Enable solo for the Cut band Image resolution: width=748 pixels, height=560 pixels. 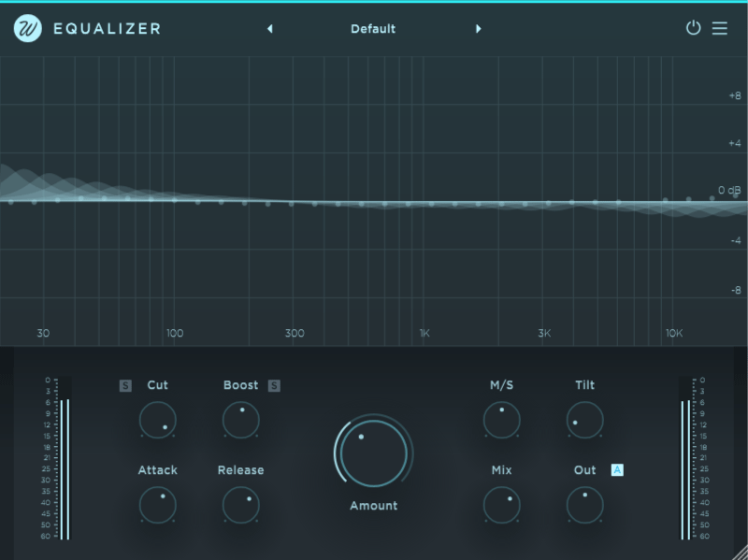pyautogui.click(x=127, y=384)
